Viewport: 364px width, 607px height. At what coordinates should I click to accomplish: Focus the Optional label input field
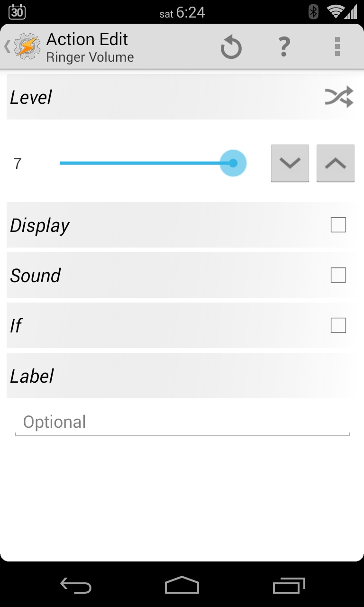pyautogui.click(x=182, y=422)
